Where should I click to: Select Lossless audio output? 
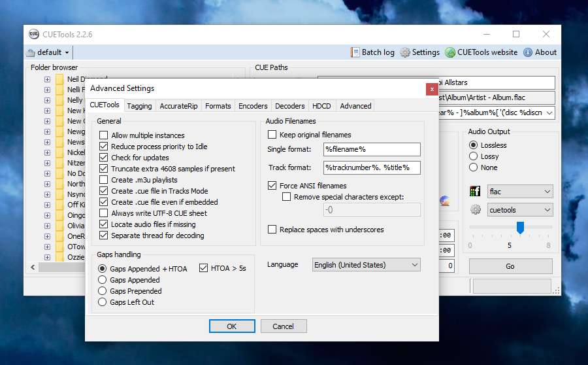point(473,145)
